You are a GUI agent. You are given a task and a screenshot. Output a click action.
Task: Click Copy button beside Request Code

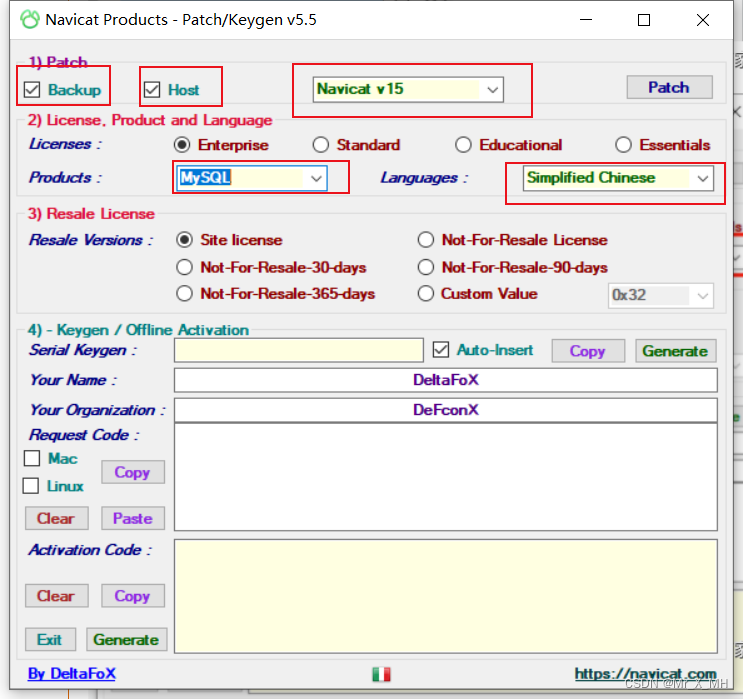[x=133, y=472]
